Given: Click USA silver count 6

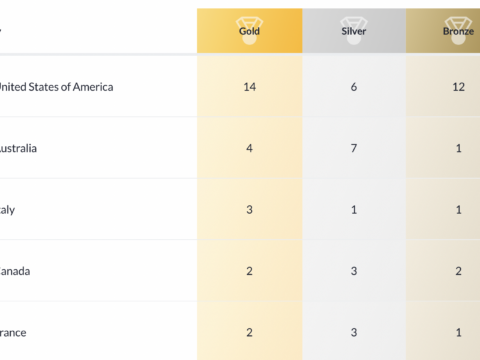Looking at the screenshot, I should point(354,87).
